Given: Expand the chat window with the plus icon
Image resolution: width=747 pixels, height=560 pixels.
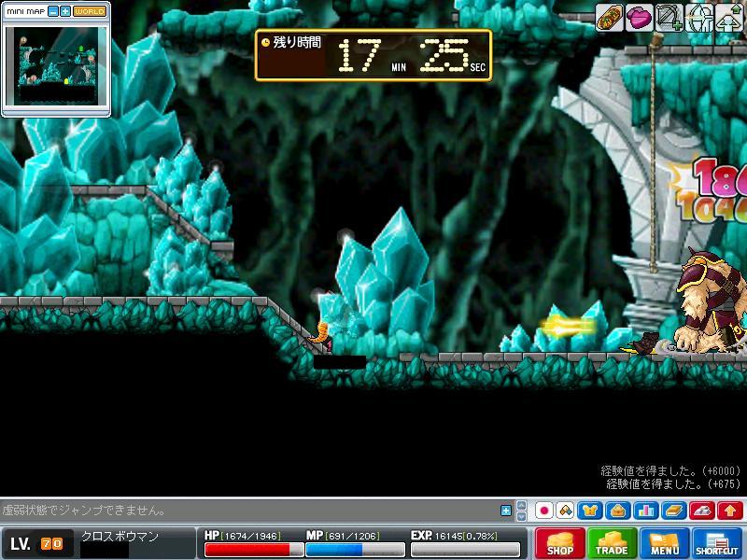Looking at the screenshot, I should (506, 511).
